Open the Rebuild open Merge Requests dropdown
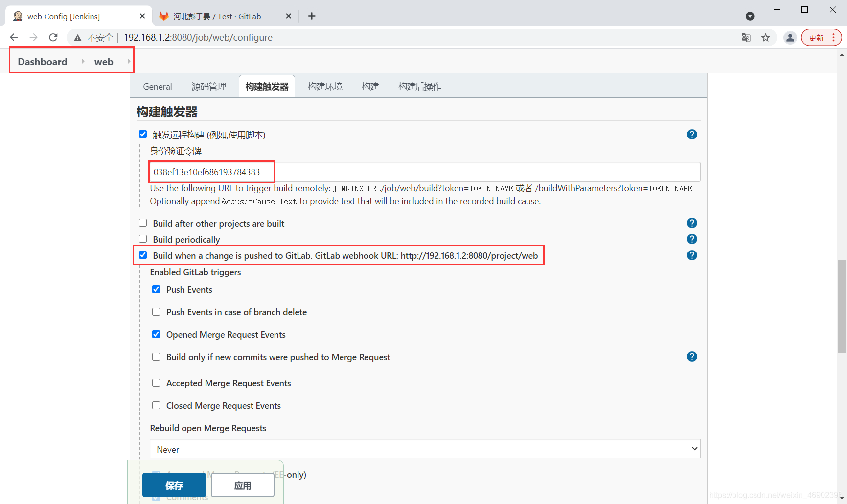The width and height of the screenshot is (847, 504). [x=425, y=449]
